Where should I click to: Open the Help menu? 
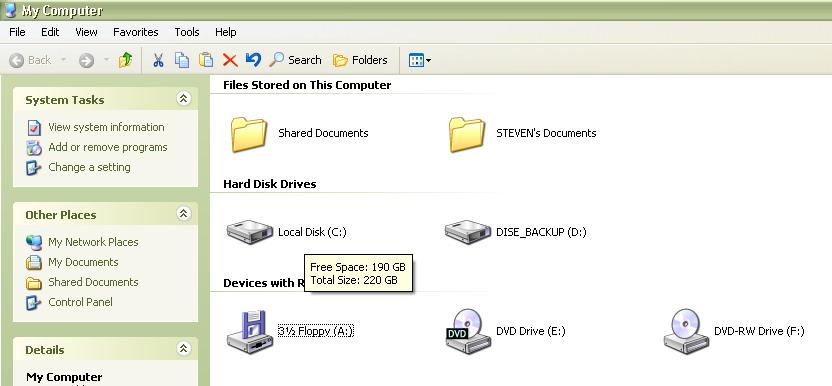click(x=226, y=32)
